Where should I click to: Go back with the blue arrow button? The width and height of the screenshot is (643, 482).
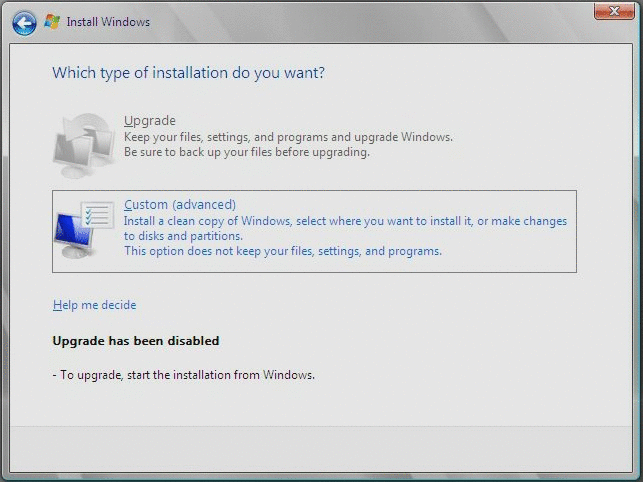tap(24, 23)
